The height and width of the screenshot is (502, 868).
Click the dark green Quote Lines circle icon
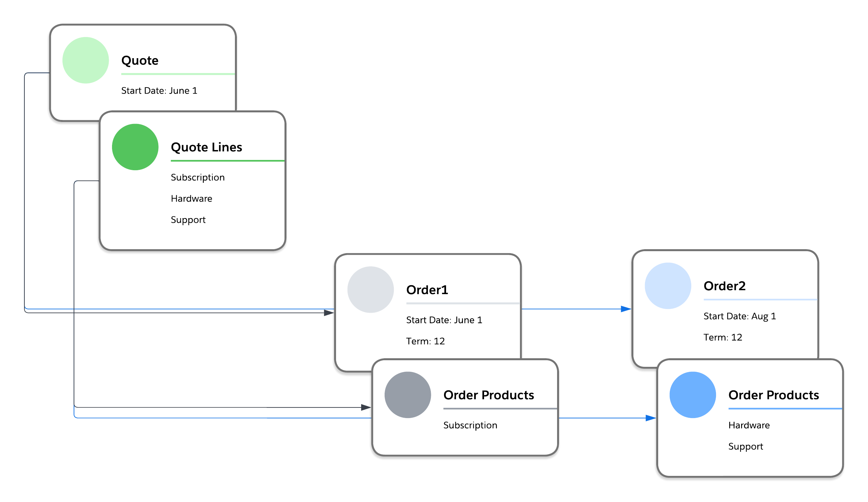135,147
